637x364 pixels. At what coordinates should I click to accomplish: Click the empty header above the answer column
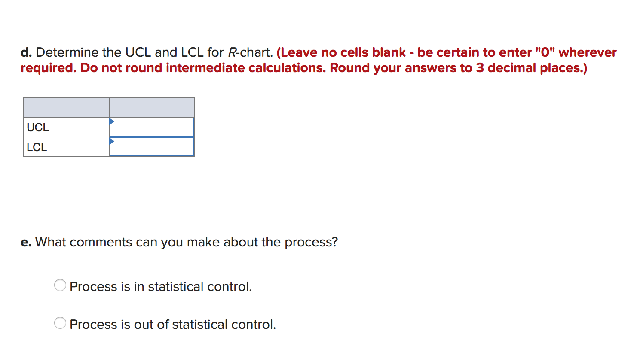pos(151,107)
